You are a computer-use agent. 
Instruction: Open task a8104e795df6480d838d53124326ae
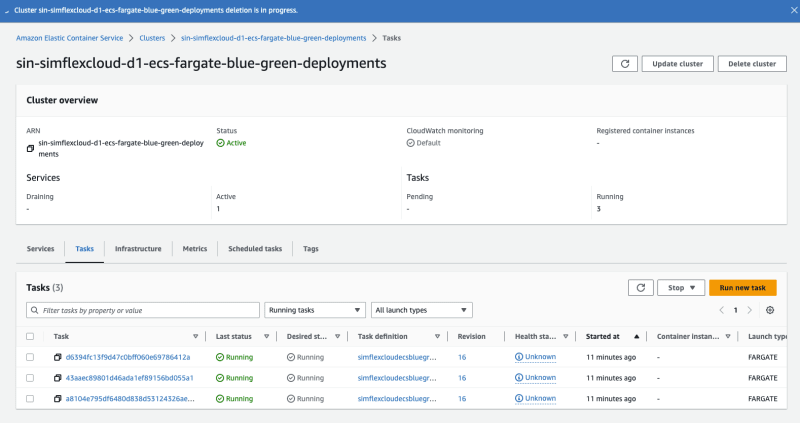pos(130,399)
